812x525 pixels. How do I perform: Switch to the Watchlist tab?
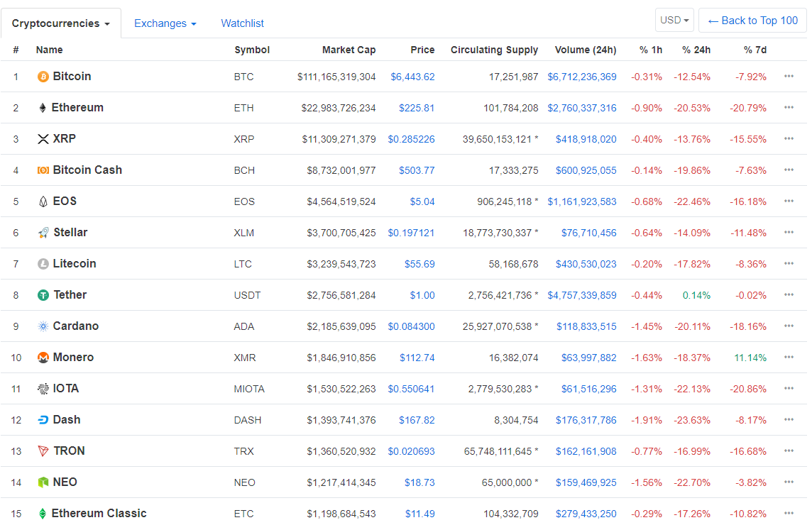coord(242,23)
